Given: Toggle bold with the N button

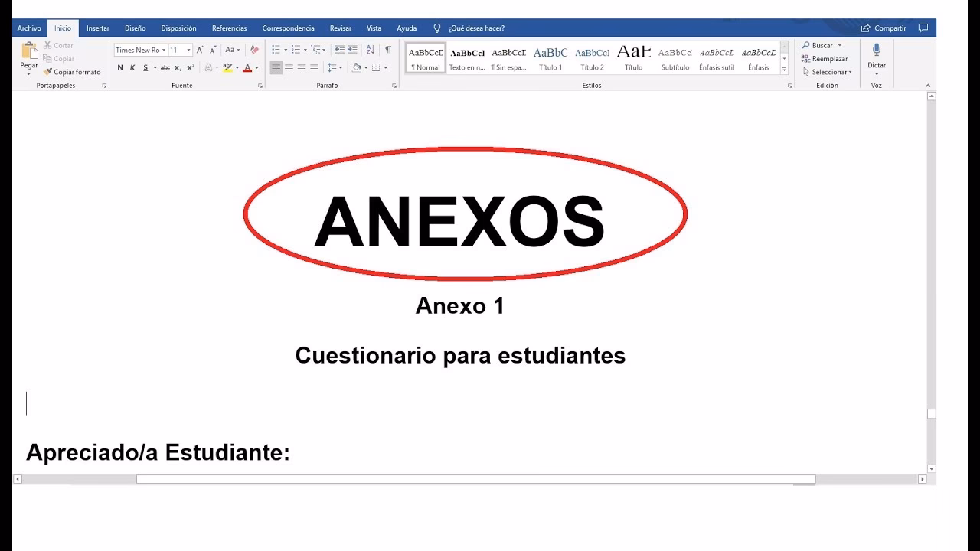Looking at the screenshot, I should click(119, 67).
